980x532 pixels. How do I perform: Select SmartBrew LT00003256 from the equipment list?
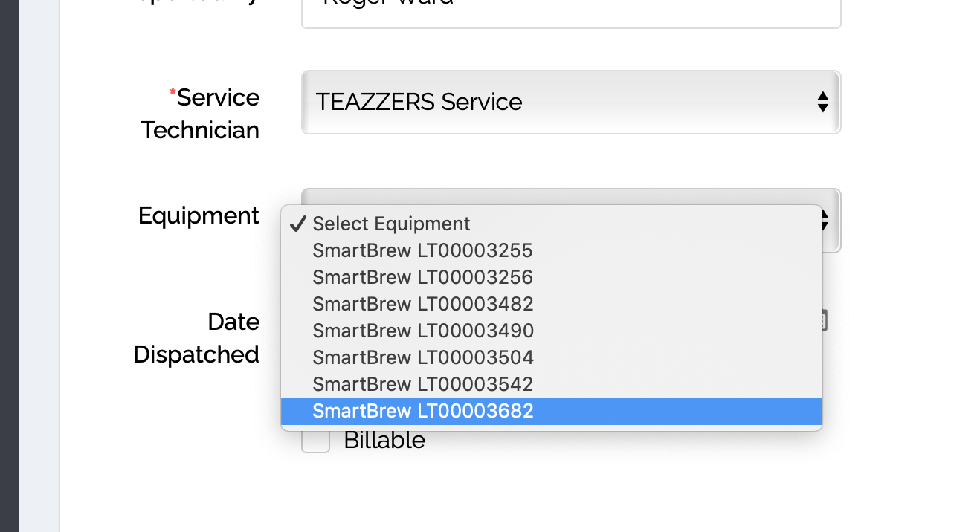tap(422, 277)
